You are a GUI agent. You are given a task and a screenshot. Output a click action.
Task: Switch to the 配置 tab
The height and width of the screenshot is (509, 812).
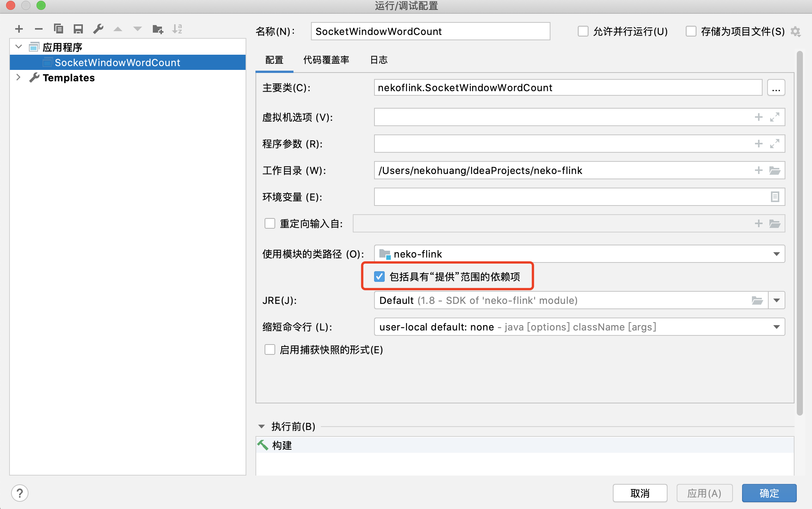coord(274,60)
